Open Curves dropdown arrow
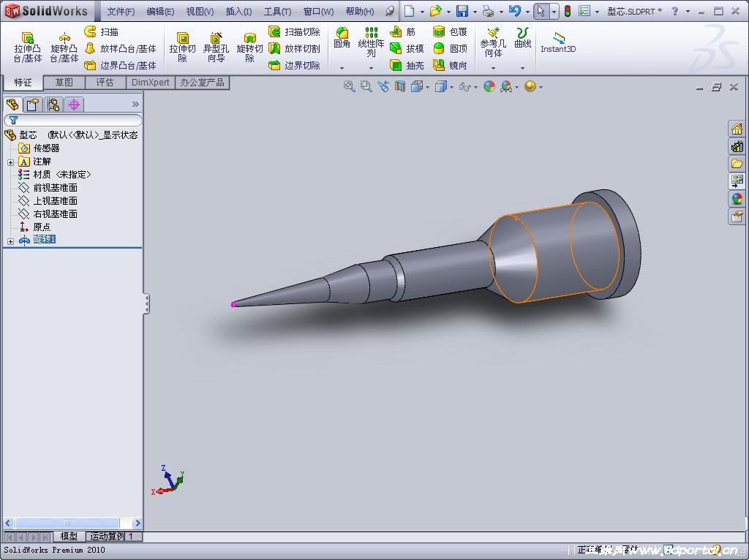749x560 pixels. point(522,68)
